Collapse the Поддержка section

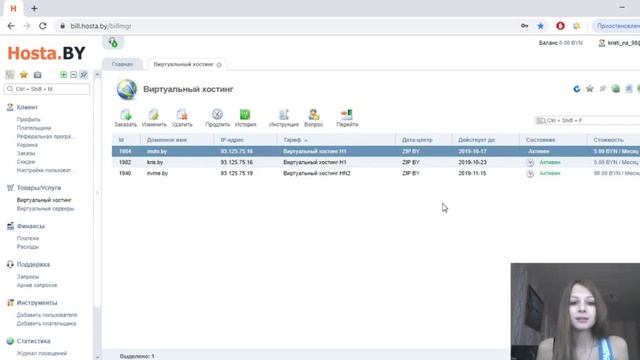coord(33,264)
